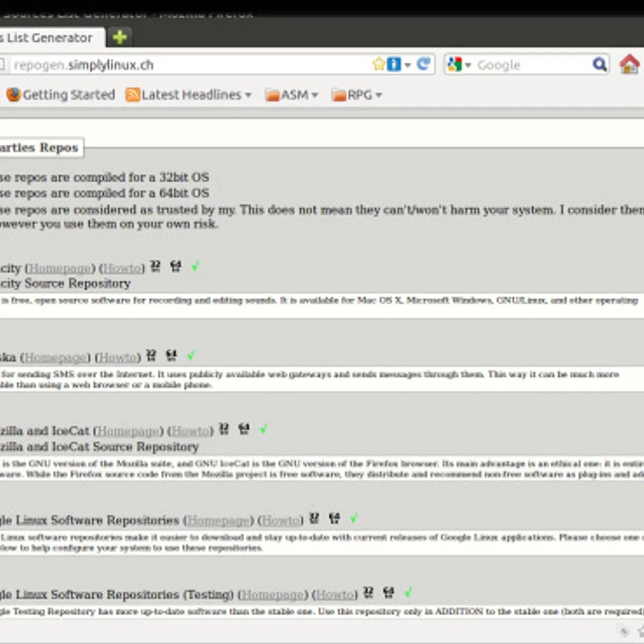Click green checkmark beside Linux Software Repositories (non-Testing)
644x644 pixels.
click(x=354, y=518)
